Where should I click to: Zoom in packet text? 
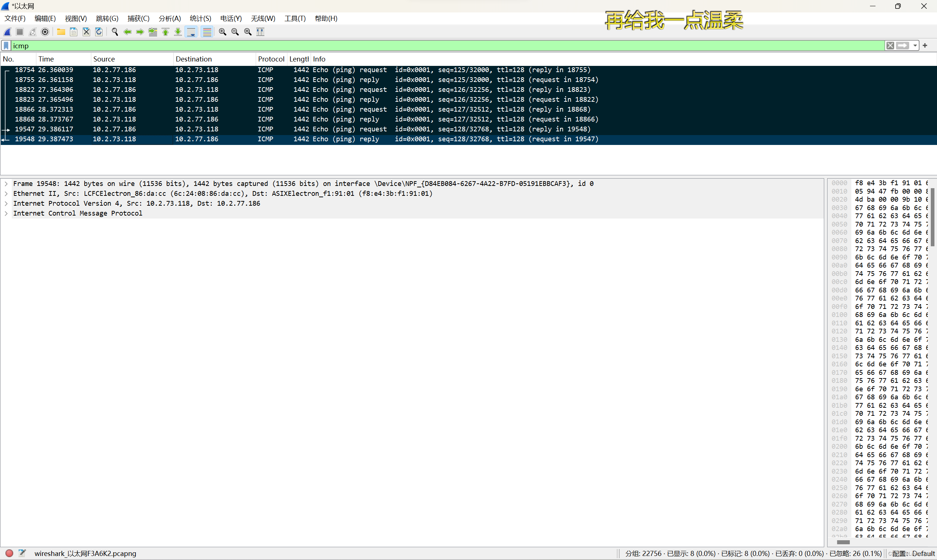pyautogui.click(x=222, y=32)
